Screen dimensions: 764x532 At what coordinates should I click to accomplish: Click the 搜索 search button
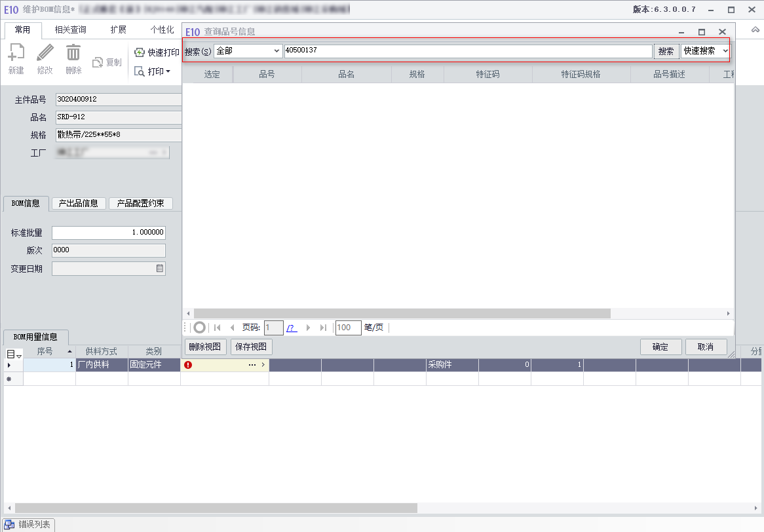(666, 51)
